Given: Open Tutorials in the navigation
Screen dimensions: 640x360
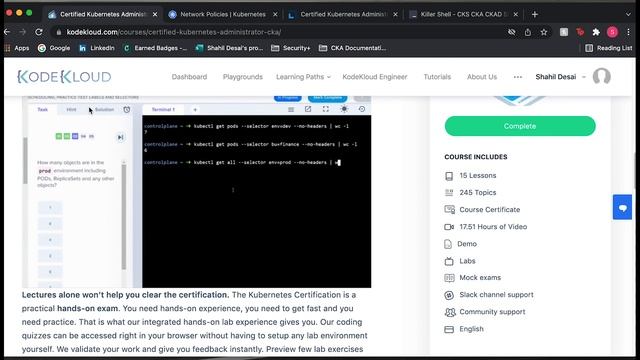Looking at the screenshot, I should click(x=437, y=77).
